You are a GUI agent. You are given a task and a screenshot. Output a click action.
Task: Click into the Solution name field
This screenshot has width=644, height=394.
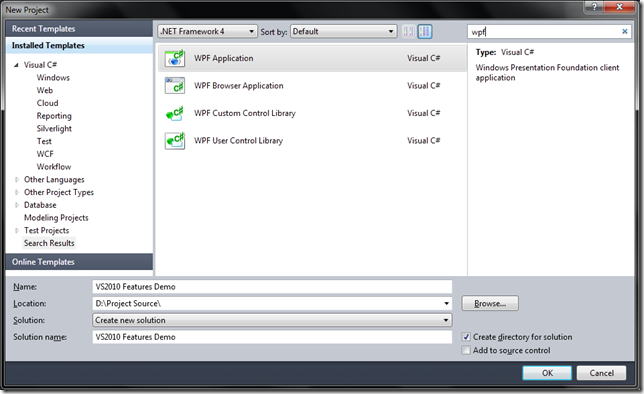pyautogui.click(x=272, y=337)
